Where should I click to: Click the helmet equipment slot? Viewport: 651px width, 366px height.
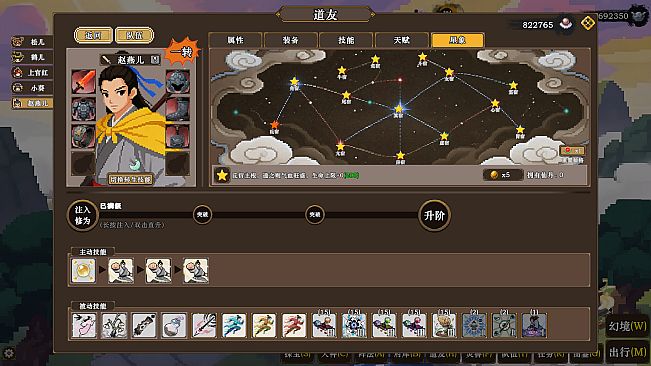[x=178, y=81]
